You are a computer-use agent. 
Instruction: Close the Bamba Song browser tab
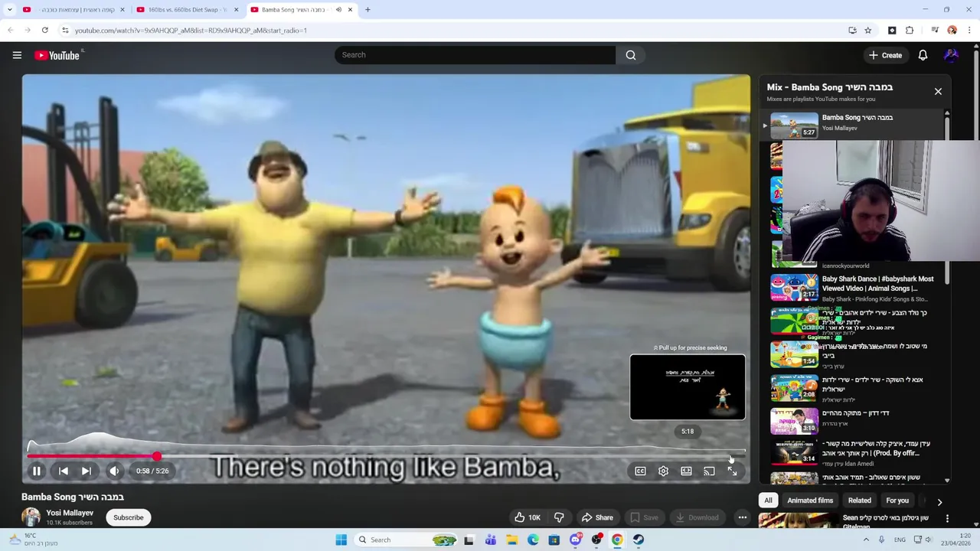pyautogui.click(x=351, y=10)
